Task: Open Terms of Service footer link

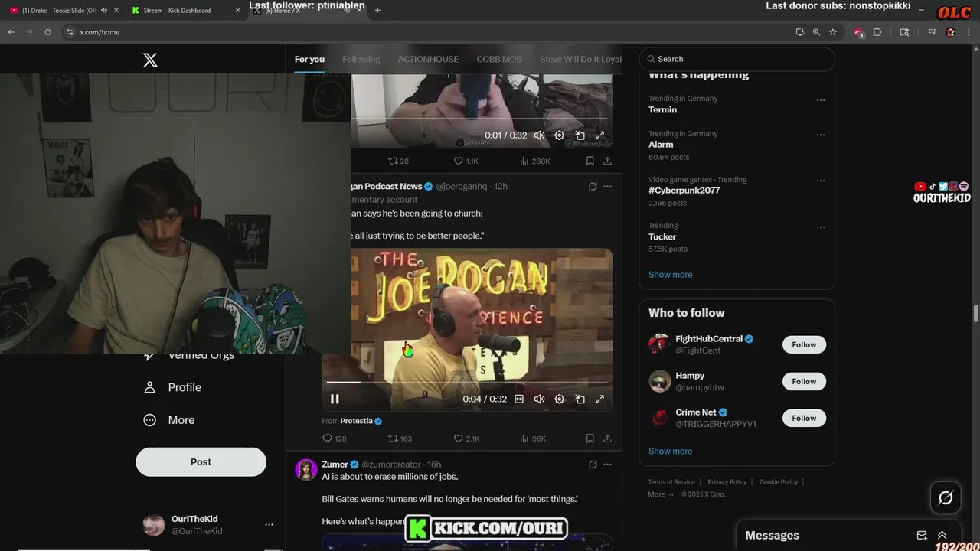Action: tap(671, 482)
